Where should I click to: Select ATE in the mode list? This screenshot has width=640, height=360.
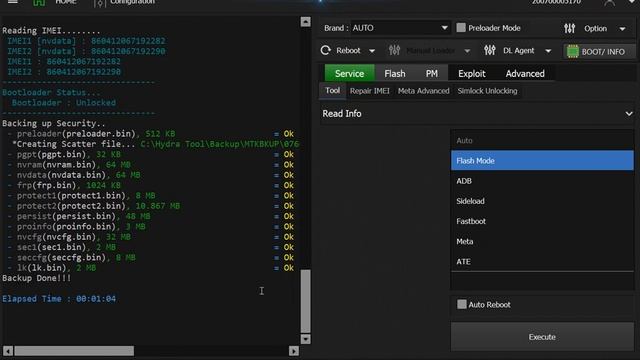tap(542, 261)
